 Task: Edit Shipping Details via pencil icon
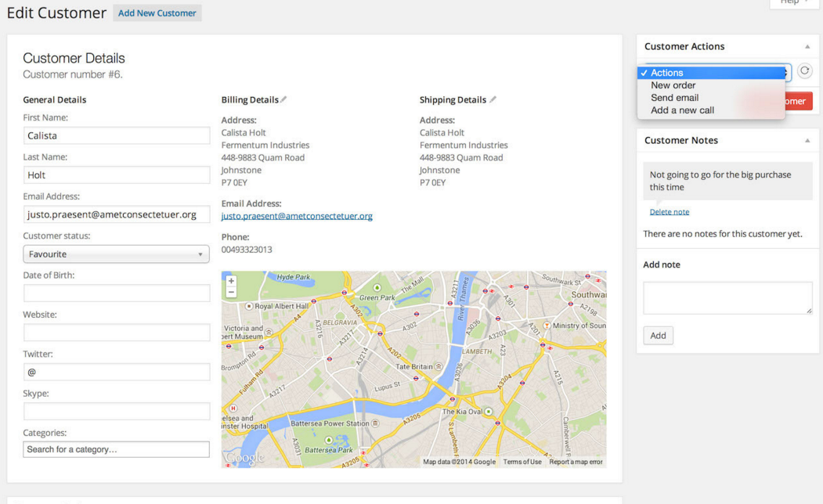(x=493, y=99)
